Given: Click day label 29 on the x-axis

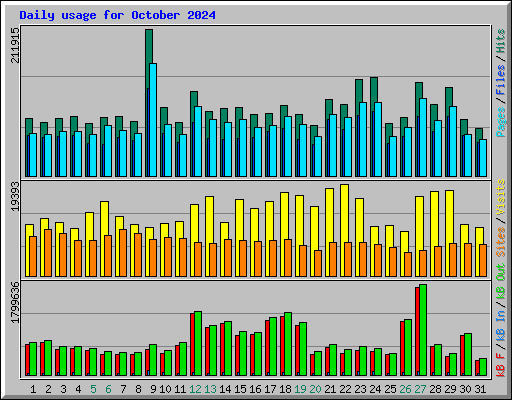Looking at the screenshot, I should coord(450,389).
